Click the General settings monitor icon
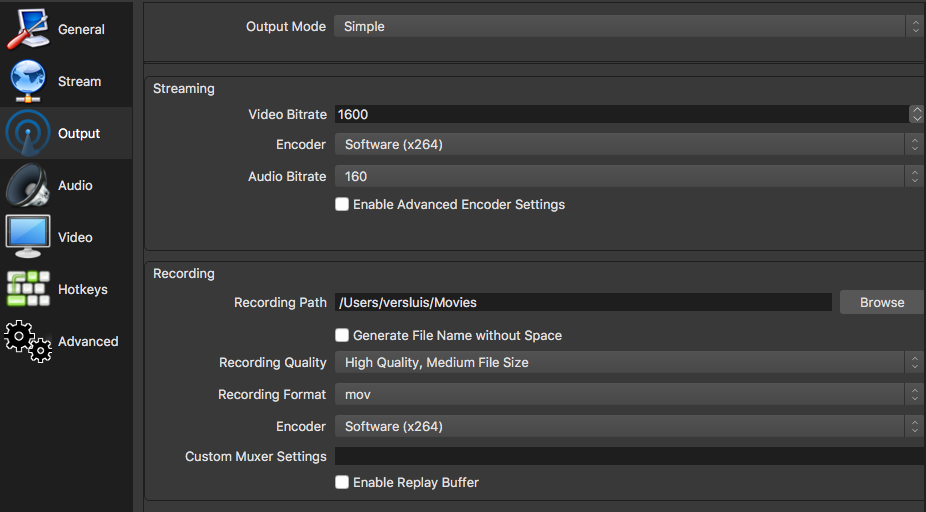This screenshot has height=512, width=926. coord(28,28)
